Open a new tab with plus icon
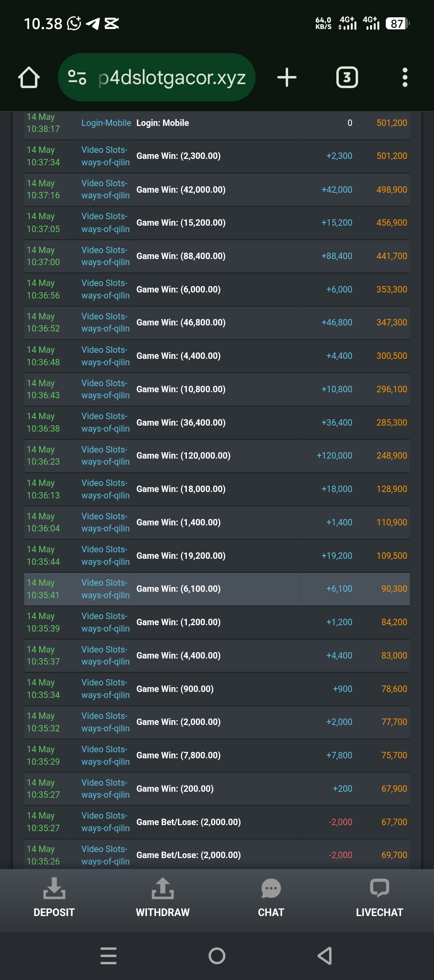 click(x=287, y=77)
